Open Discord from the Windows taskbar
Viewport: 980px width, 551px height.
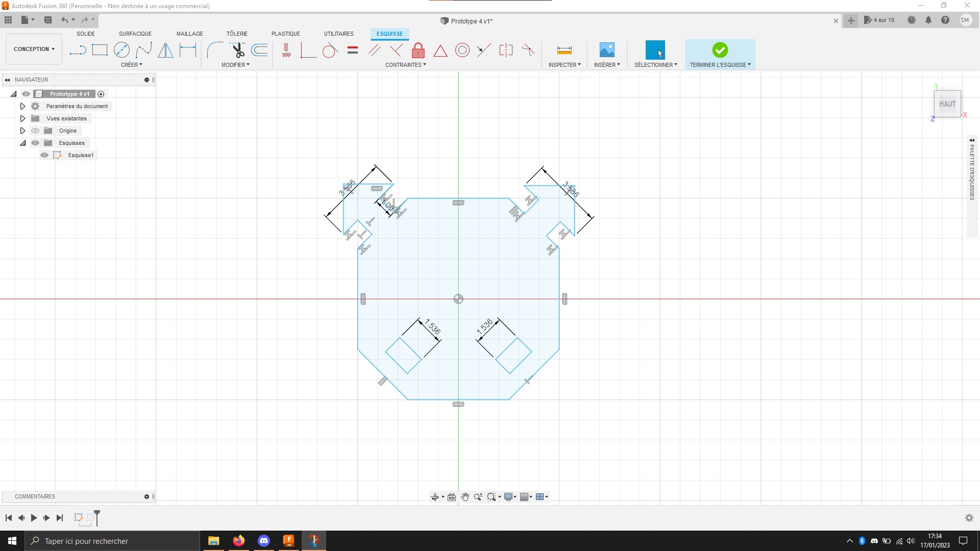point(264,541)
